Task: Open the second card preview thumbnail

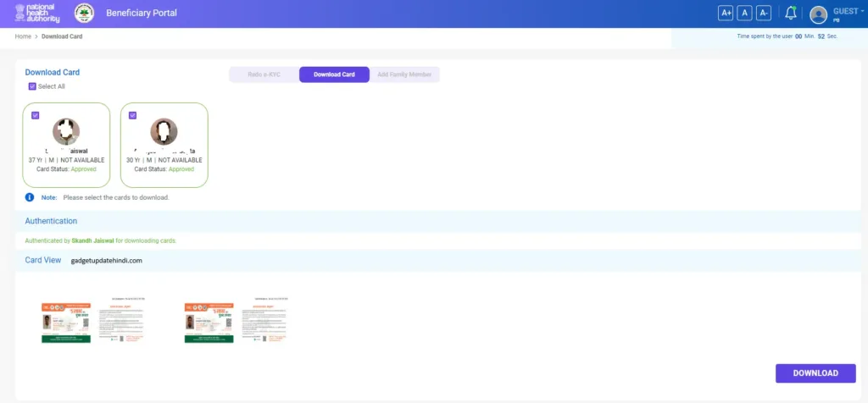Action: [x=236, y=322]
